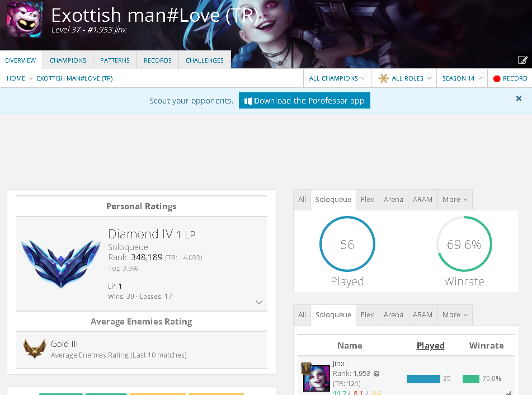Click the edit page icon near banner

click(x=522, y=60)
